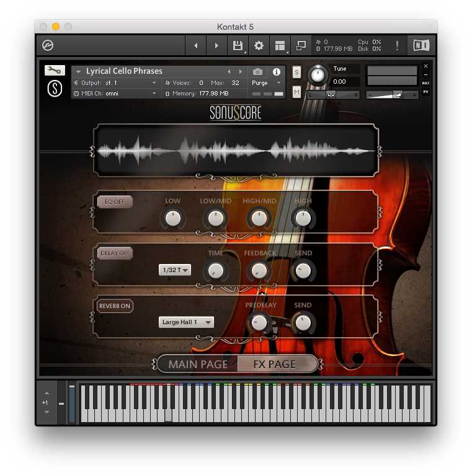
Task: Click the delay SEND knob
Action: click(303, 270)
